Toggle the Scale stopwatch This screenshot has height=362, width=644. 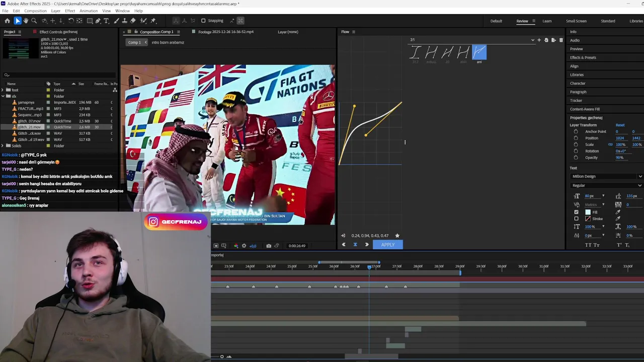(x=576, y=144)
